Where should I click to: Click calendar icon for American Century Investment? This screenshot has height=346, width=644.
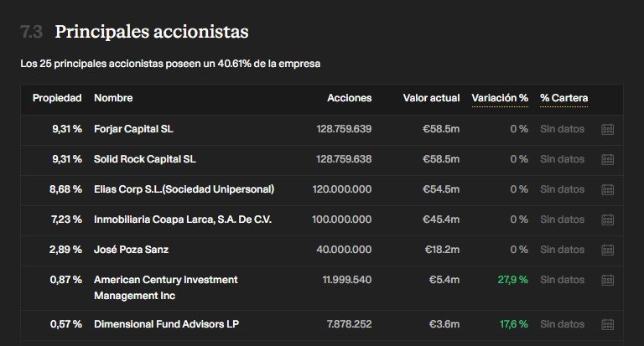point(607,280)
